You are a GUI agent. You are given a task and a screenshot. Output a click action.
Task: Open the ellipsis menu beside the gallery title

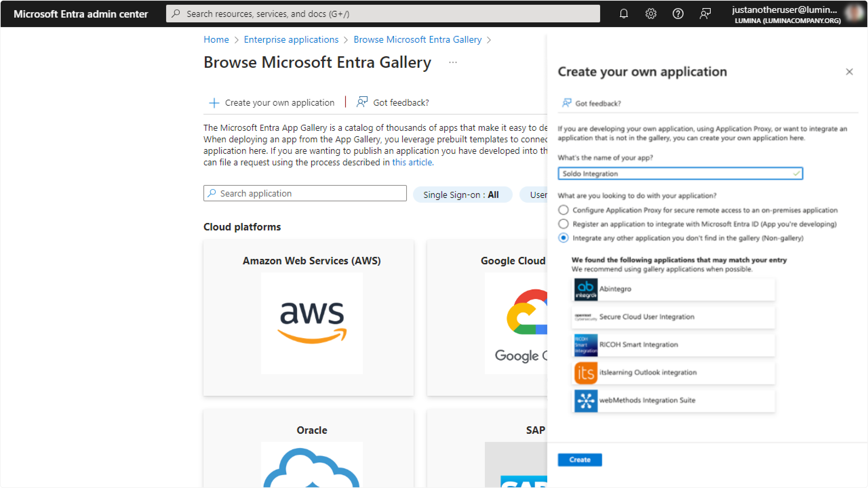click(x=453, y=62)
